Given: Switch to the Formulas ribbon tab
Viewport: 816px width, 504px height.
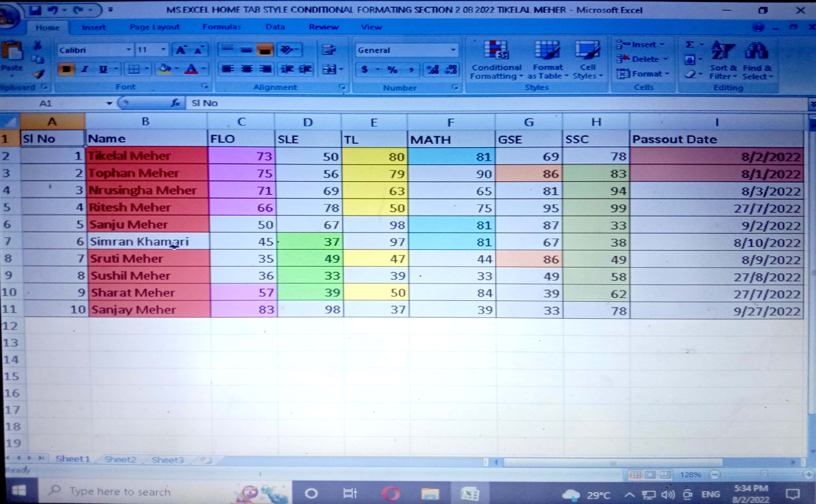Looking at the screenshot, I should 222,27.
